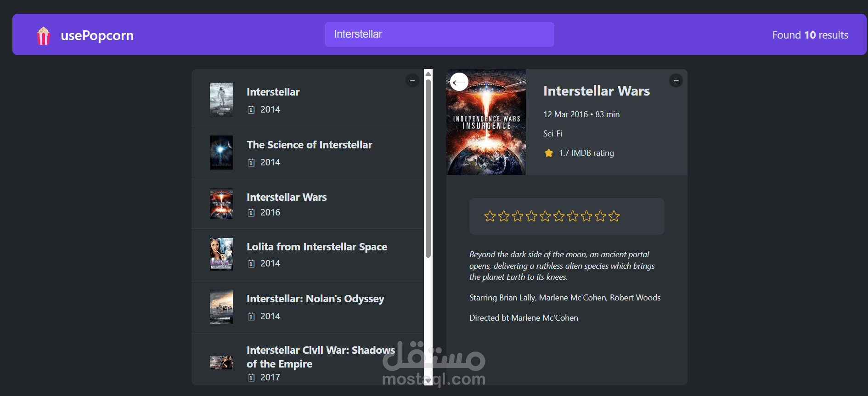Viewport: 868px width, 396px height.
Task: Select the Interstellar 2014 poster thumbnail
Action: point(221,100)
